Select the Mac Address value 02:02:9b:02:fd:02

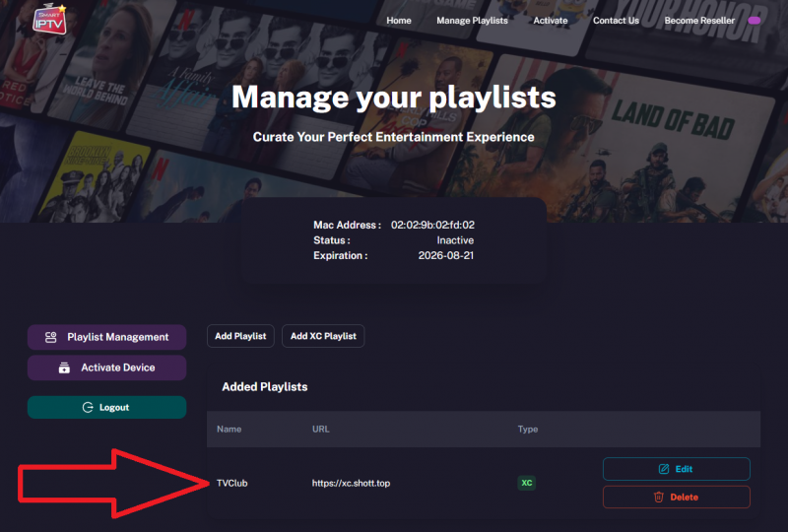432,225
